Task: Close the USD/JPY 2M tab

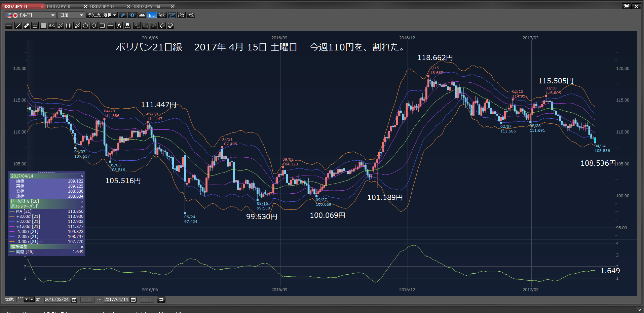Action: [172, 6]
